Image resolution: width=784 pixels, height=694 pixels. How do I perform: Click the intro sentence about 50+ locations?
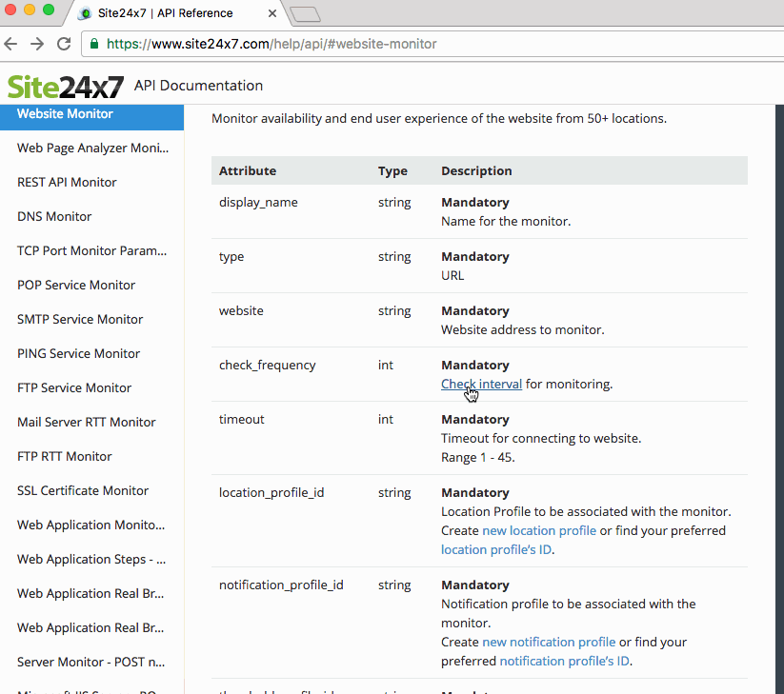point(439,118)
